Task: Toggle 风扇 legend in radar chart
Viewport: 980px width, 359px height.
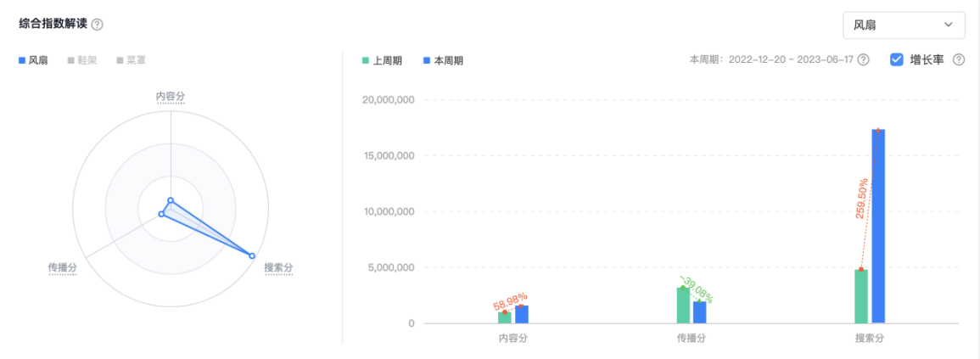Action: pos(34,60)
